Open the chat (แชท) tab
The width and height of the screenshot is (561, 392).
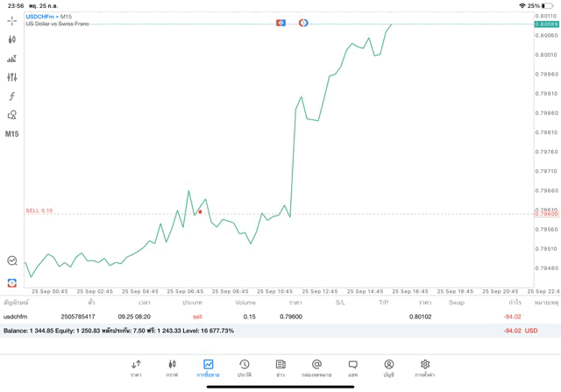click(x=352, y=367)
